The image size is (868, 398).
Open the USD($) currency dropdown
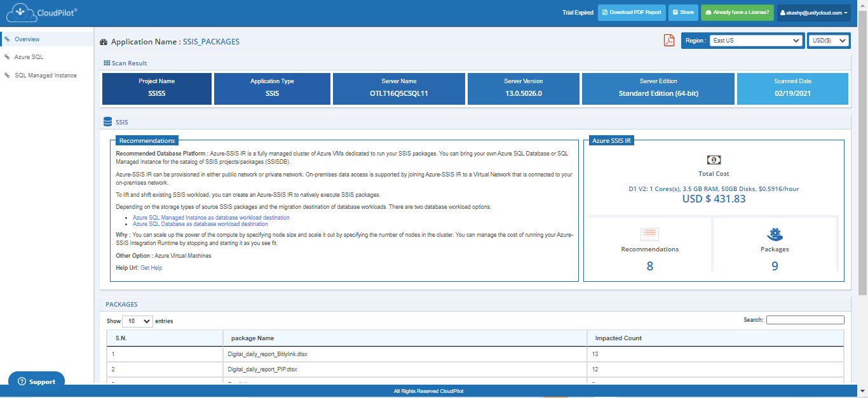tap(829, 41)
